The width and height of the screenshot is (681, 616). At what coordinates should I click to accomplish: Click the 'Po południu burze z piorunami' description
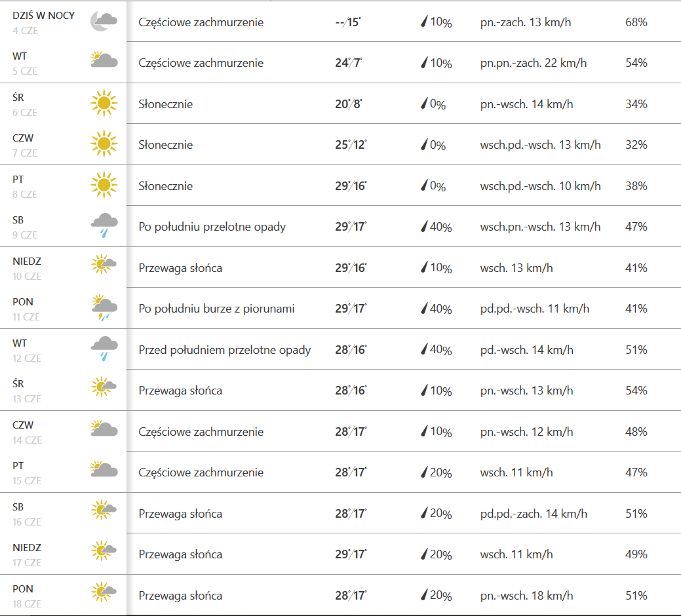216,309
